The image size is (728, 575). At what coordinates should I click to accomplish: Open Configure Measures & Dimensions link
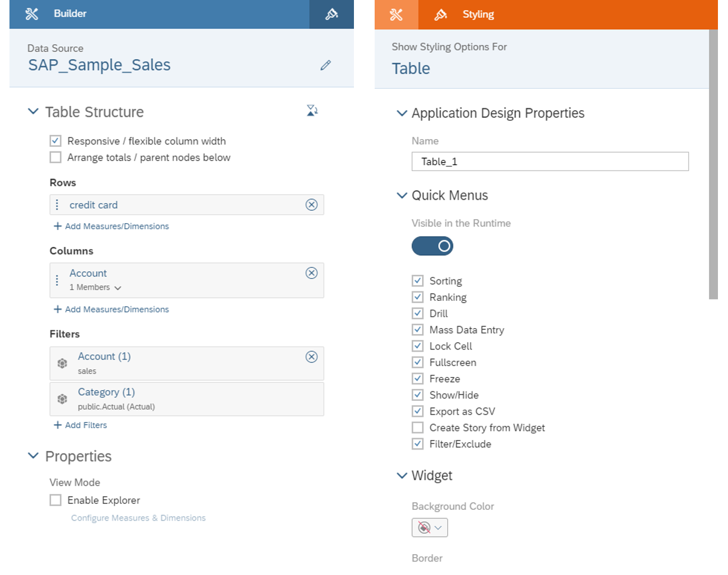(138, 518)
